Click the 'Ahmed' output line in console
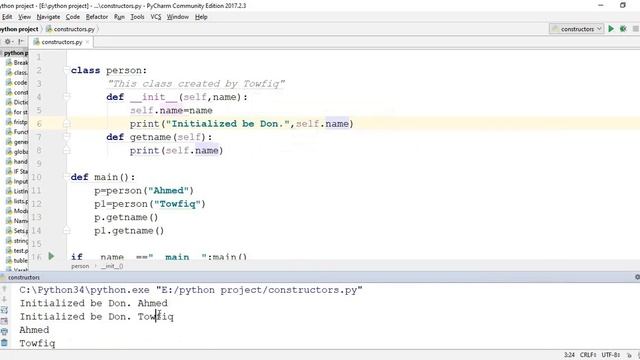This screenshot has width=640, height=360. point(34,330)
